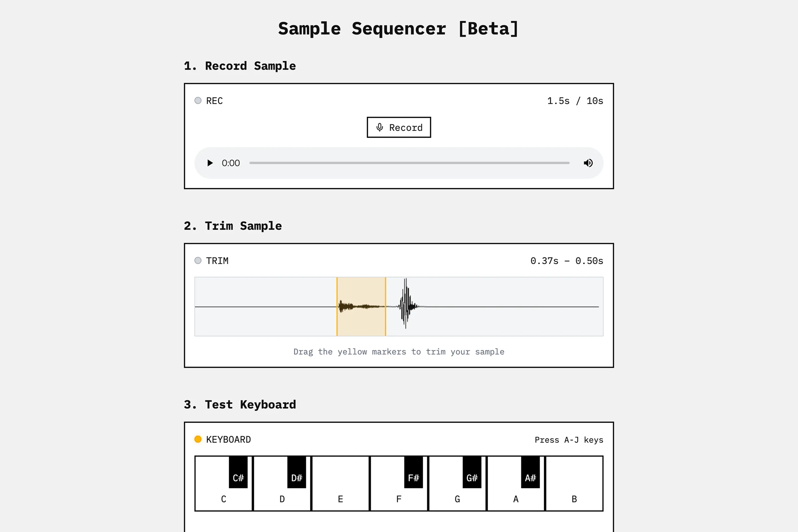
Task: Click the yellow KEYBOARD status indicator
Action: pos(198,439)
